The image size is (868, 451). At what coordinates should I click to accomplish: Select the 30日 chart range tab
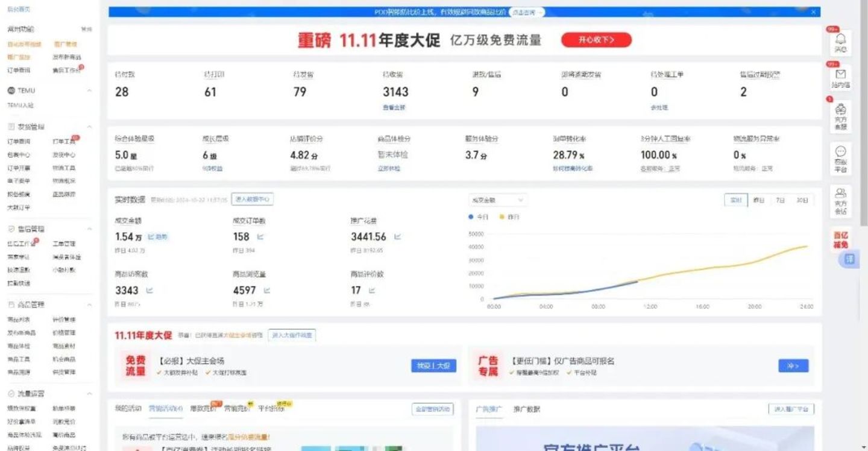[802, 200]
